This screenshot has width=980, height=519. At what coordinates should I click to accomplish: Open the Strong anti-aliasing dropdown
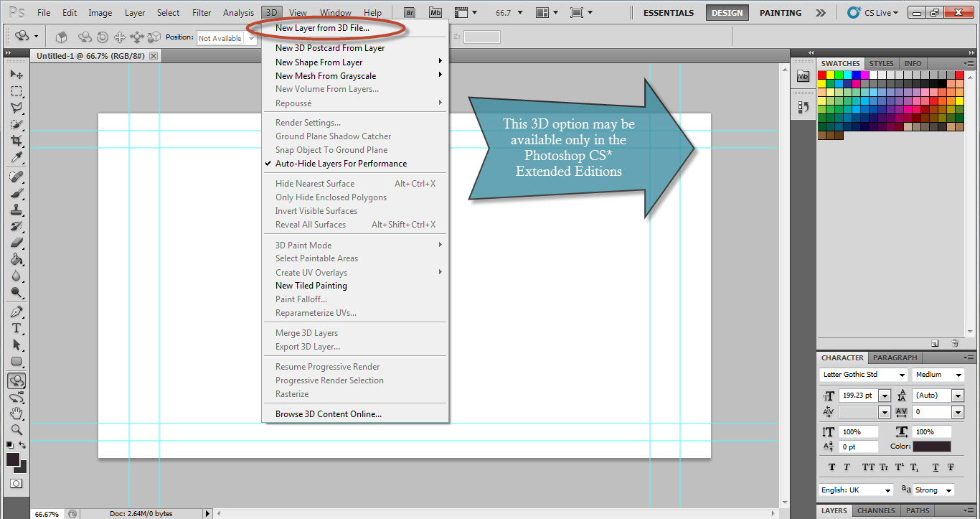pyautogui.click(x=933, y=490)
